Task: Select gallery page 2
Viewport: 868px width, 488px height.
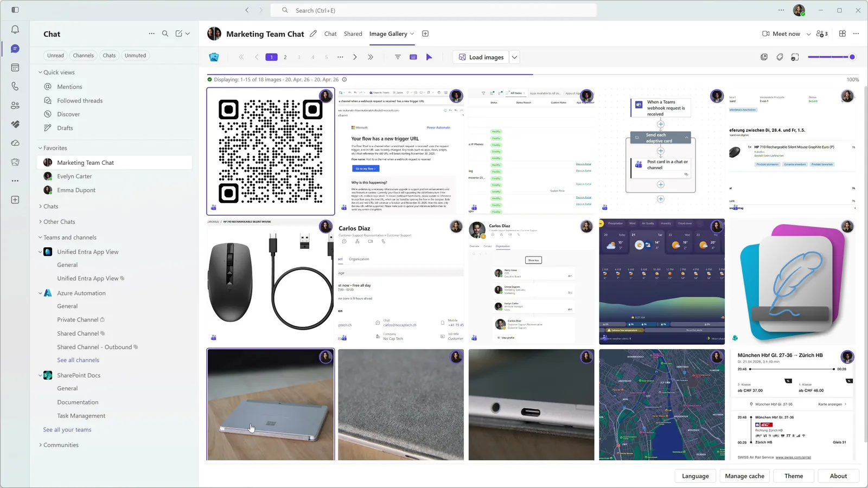Action: click(285, 57)
